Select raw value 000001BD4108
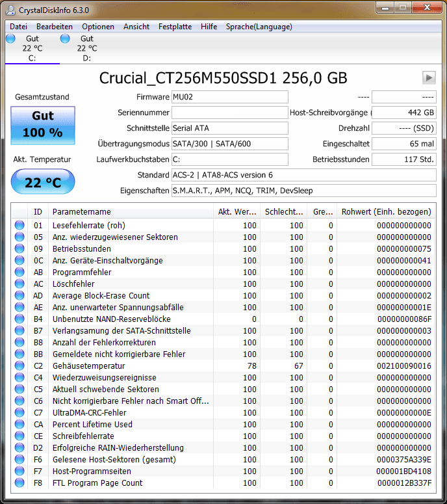 pyautogui.click(x=404, y=471)
